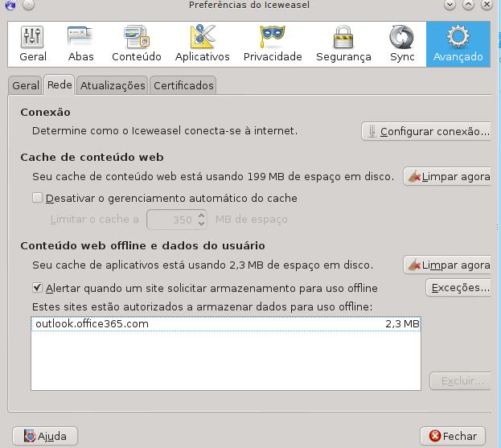Click the Fechar button

point(453,436)
